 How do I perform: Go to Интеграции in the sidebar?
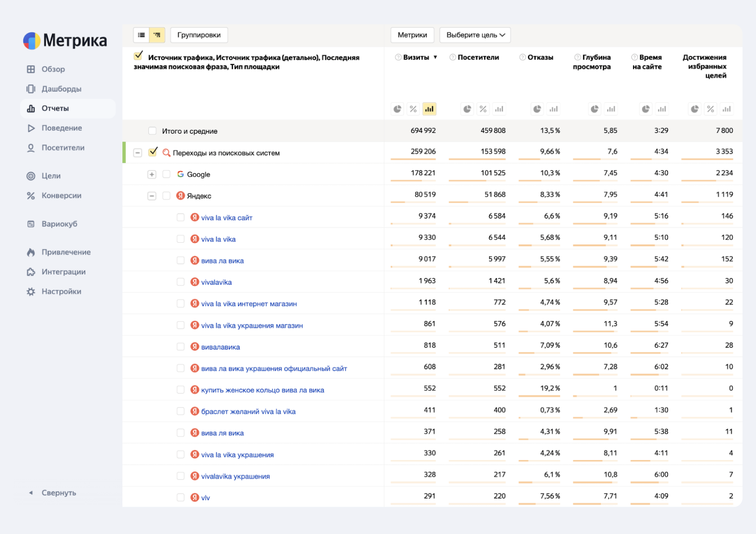[56, 272]
